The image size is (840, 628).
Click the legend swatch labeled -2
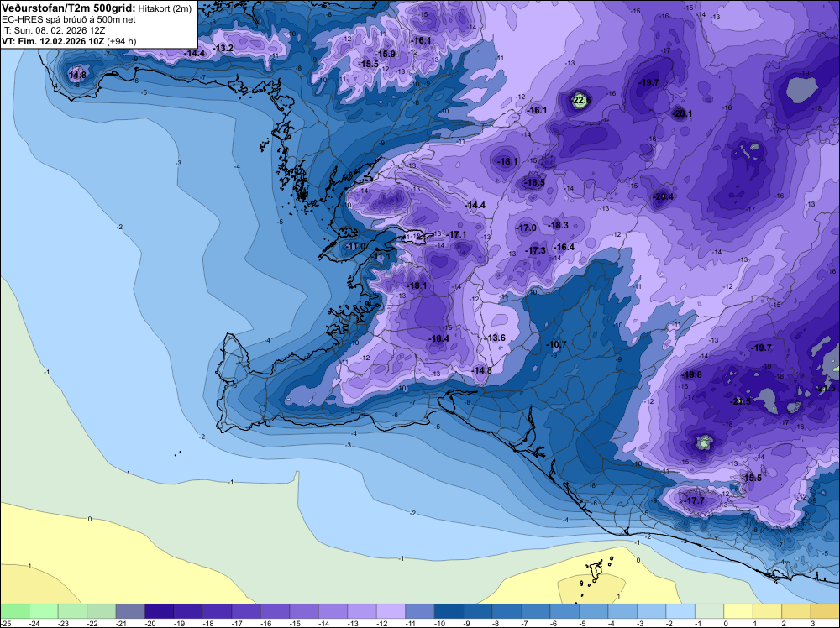tap(680, 611)
